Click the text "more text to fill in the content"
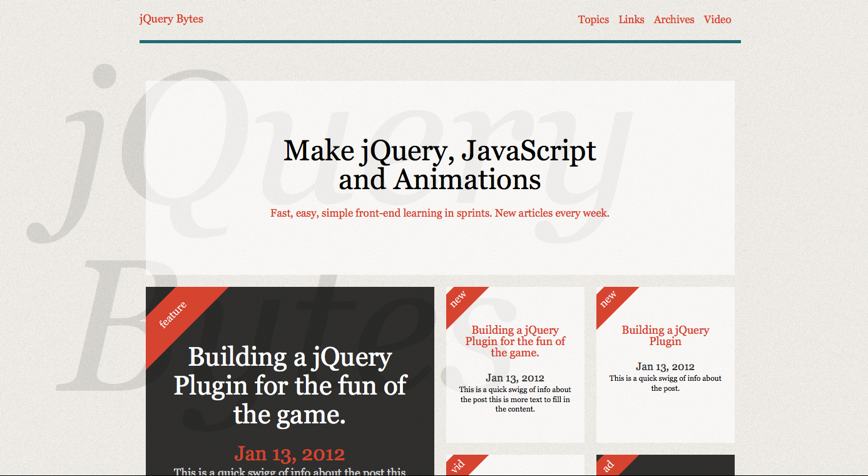Screen dimensions: 868x476 click(x=515, y=404)
